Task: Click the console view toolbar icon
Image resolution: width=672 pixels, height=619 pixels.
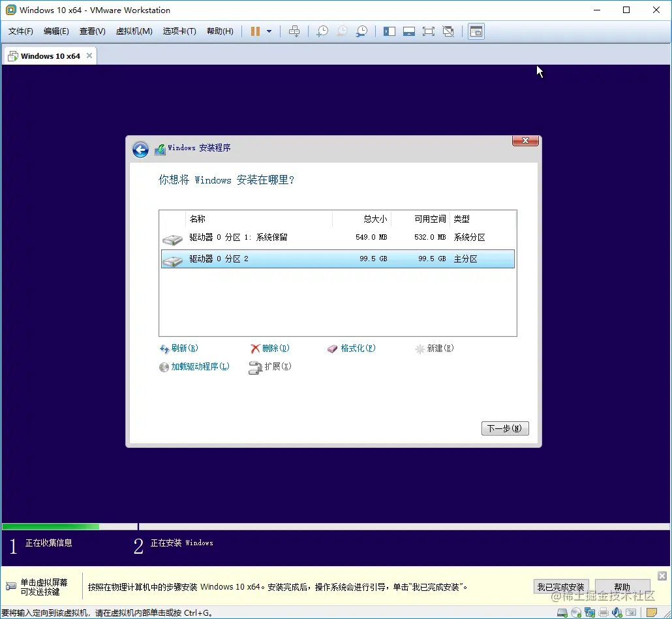Action: [476, 31]
